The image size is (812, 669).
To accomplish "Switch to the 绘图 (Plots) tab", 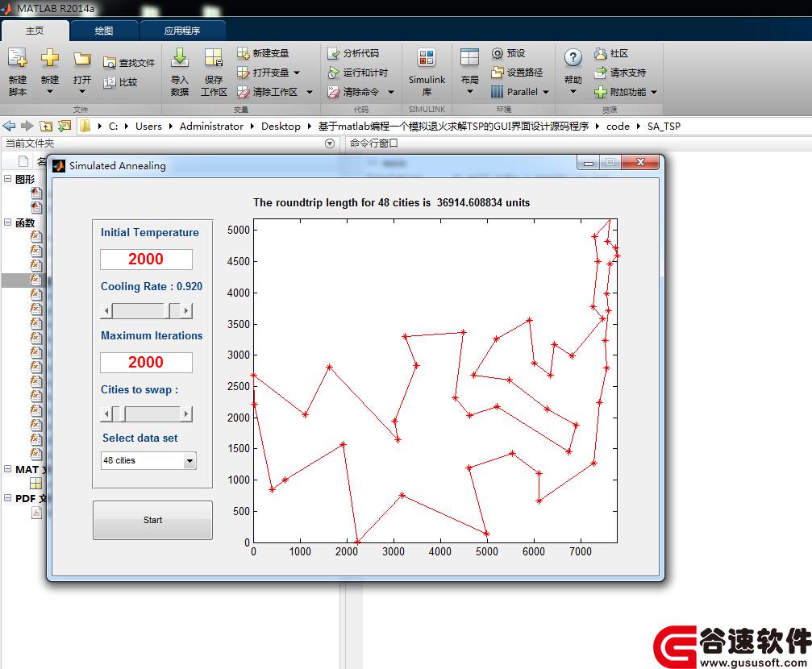I will click(103, 31).
